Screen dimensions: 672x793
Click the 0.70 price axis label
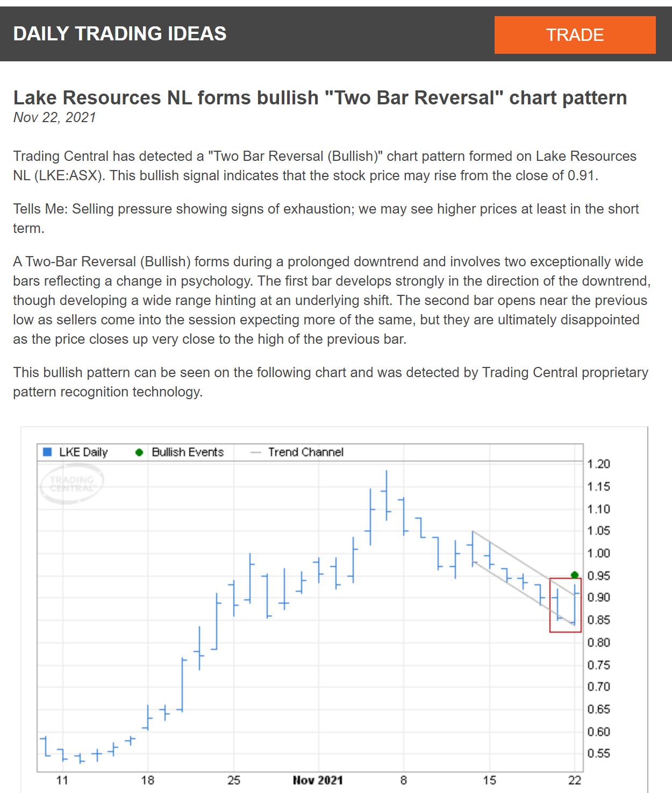(x=599, y=686)
